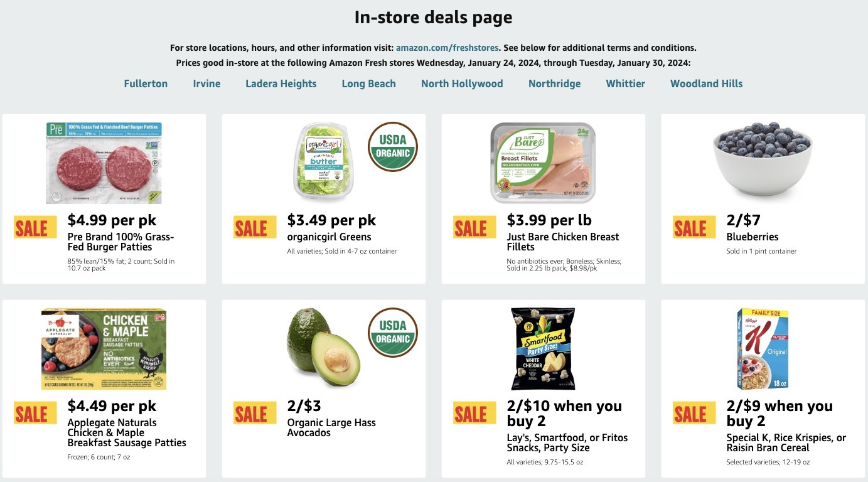
Task: Click the Smartfood Party Size bag image
Action: 543,348
